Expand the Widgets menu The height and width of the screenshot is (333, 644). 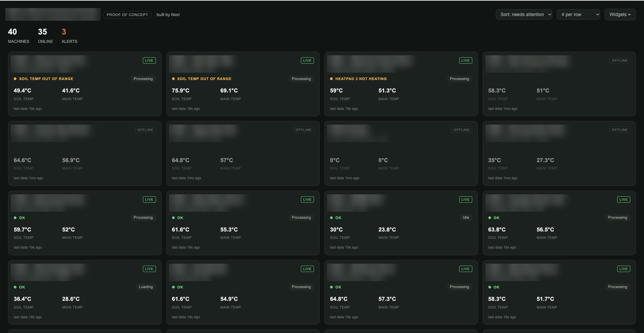click(620, 14)
